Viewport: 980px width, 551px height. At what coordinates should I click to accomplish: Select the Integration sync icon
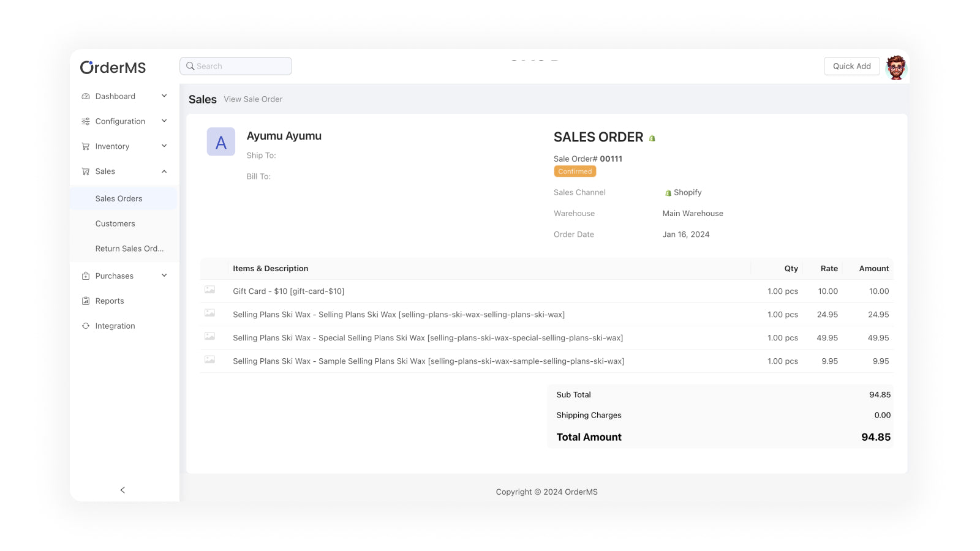tap(85, 326)
